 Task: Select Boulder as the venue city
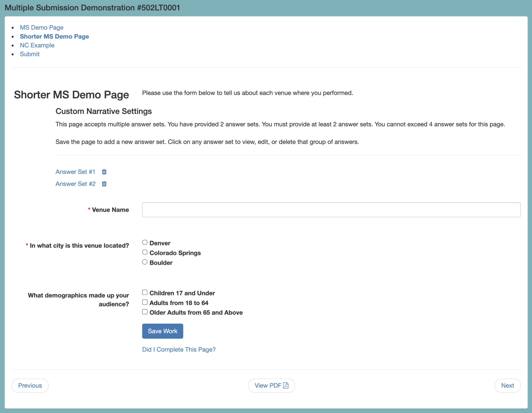pos(145,262)
